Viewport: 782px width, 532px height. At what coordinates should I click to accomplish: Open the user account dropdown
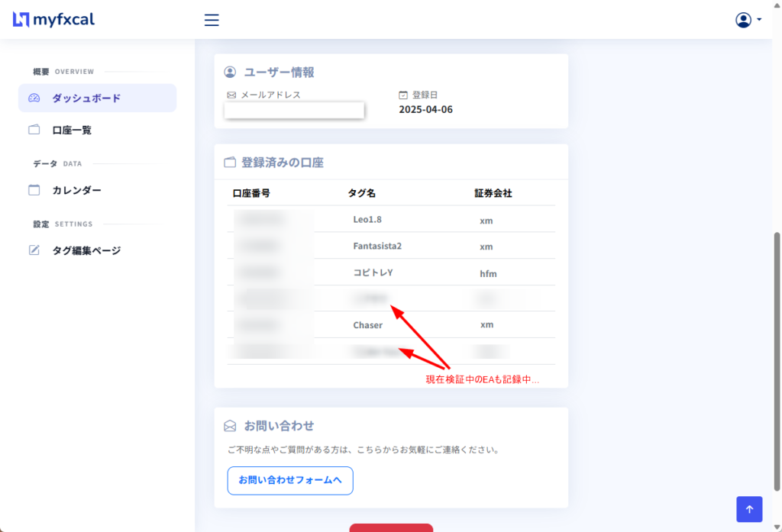click(x=748, y=20)
